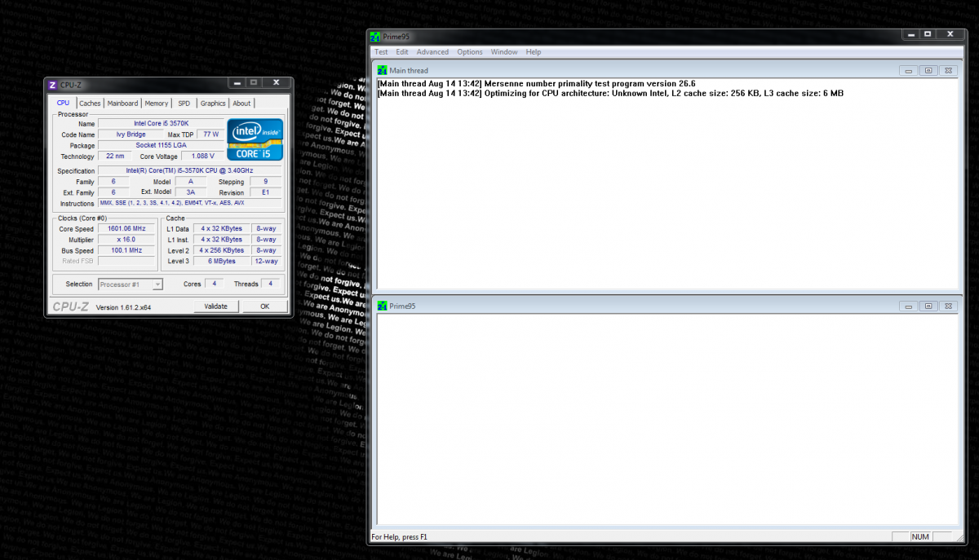This screenshot has width=979, height=560.
Task: Click the CPU-Z maximize button
Action: point(254,83)
